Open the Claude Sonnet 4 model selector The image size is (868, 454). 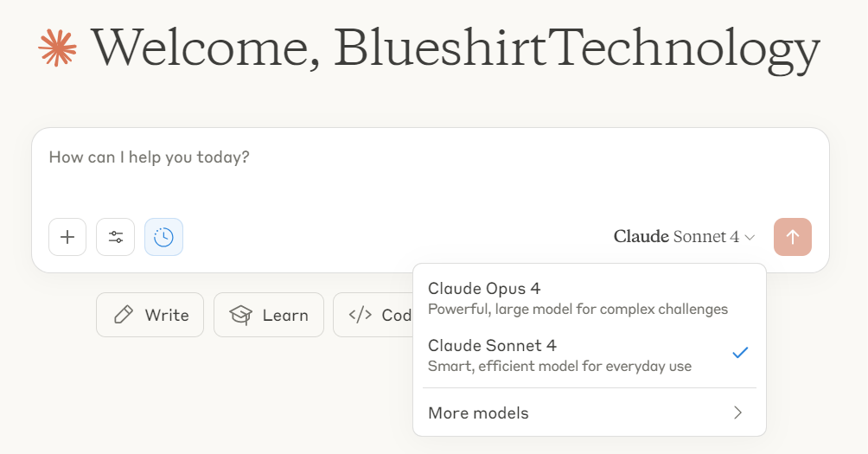click(684, 237)
